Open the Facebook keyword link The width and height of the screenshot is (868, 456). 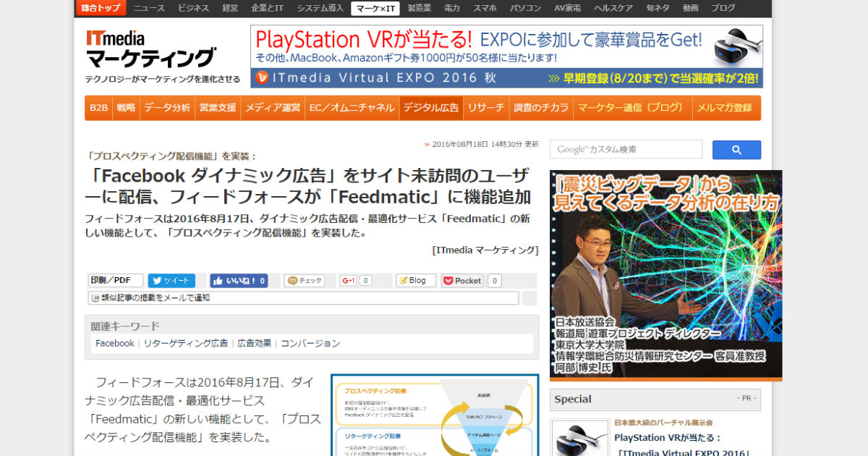(114, 343)
